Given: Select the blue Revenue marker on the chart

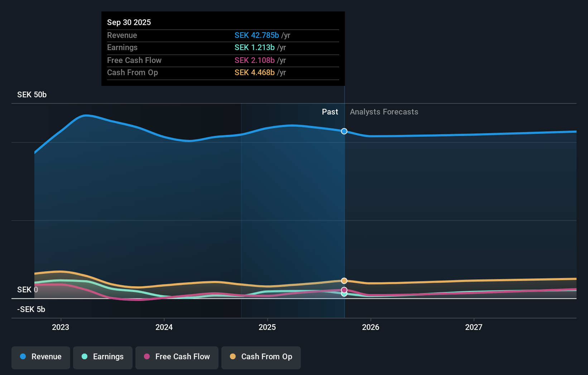Looking at the screenshot, I should [x=344, y=131].
